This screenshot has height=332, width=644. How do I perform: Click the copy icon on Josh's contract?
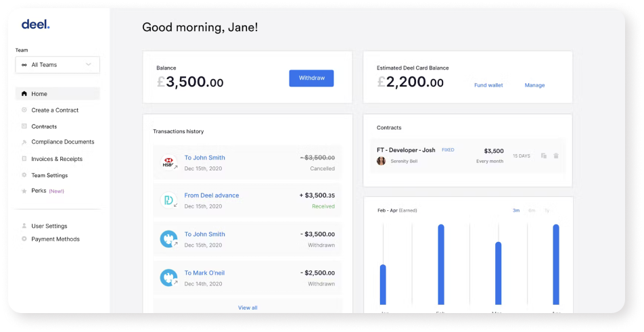click(x=544, y=156)
